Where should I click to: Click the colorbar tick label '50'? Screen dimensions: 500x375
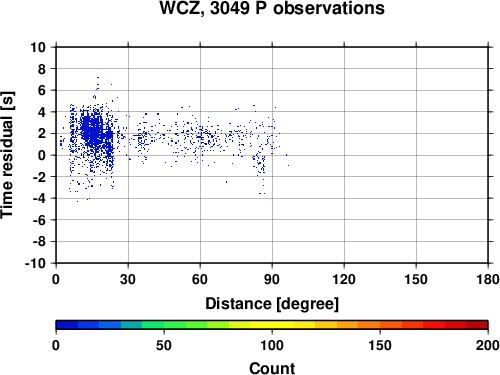[164, 345]
